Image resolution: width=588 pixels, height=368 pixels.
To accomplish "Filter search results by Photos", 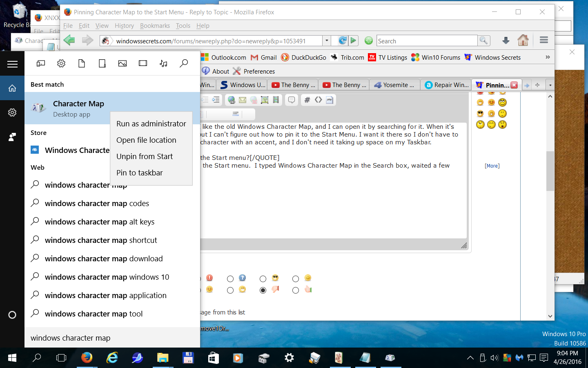I will click(x=122, y=63).
